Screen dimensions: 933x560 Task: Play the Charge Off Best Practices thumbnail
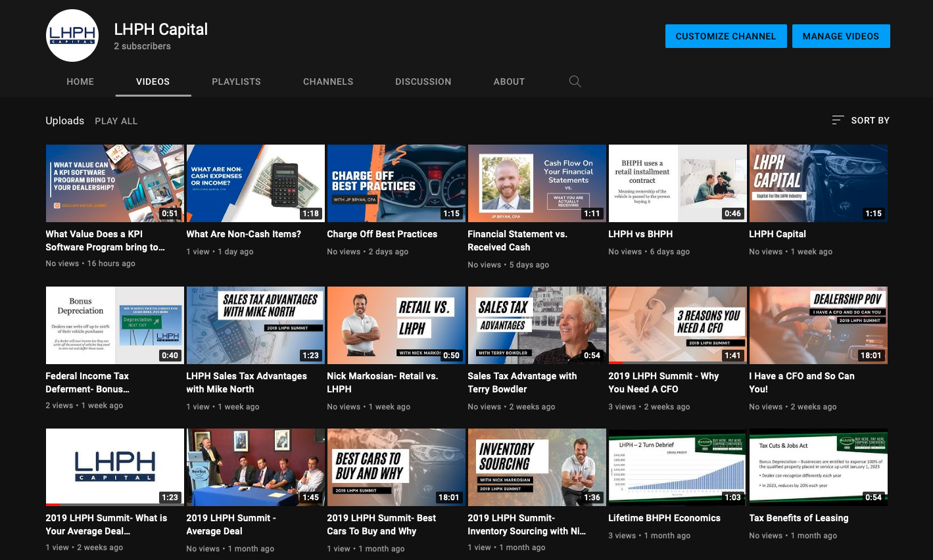(x=396, y=183)
